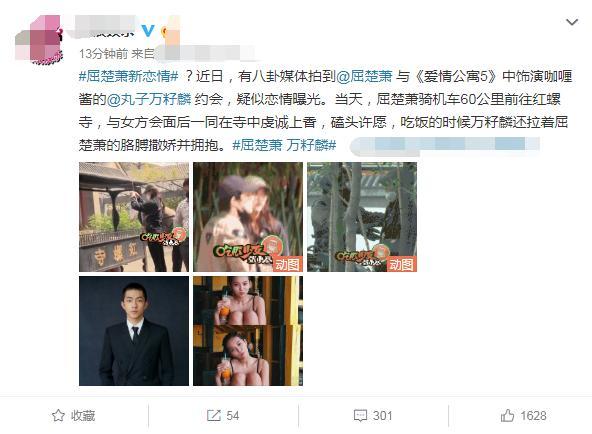The image size is (592, 434).
Task: Open the #屈楚萧新恋情# hashtag link
Action: pos(128,76)
